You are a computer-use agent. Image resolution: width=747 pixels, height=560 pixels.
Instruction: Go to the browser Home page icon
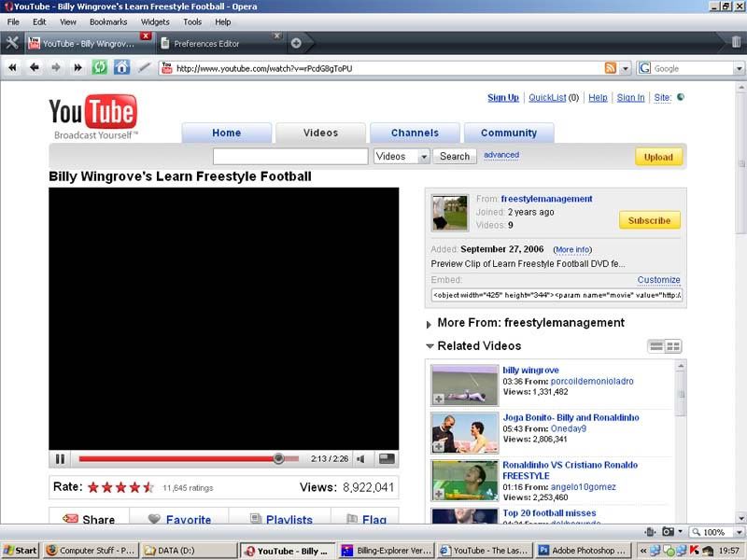pyautogui.click(x=121, y=67)
